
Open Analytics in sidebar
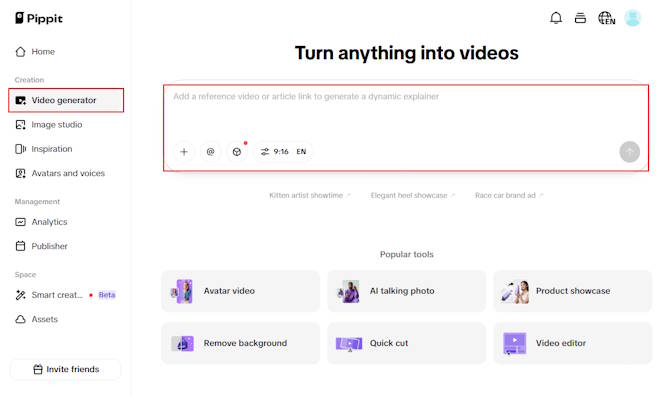pyautogui.click(x=66, y=222)
